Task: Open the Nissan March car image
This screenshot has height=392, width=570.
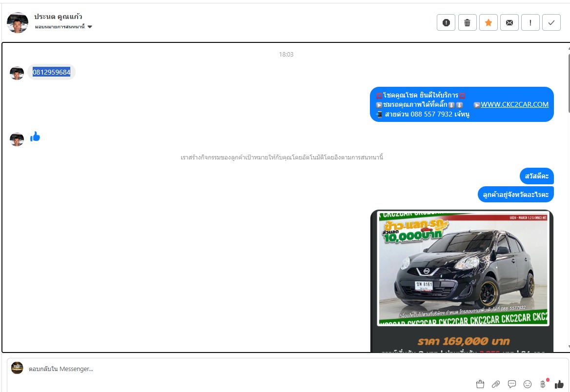Action: coord(462,268)
